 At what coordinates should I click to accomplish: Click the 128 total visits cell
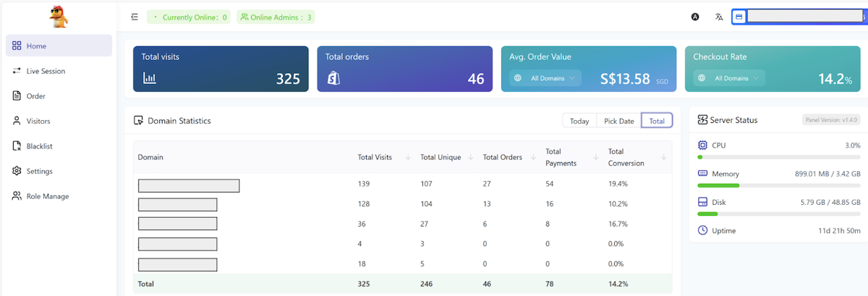point(364,204)
